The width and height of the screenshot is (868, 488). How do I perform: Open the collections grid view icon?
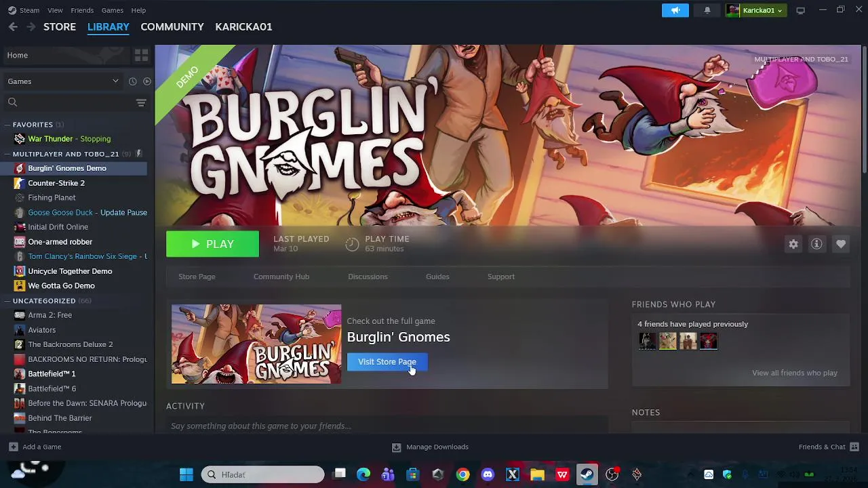click(x=141, y=55)
